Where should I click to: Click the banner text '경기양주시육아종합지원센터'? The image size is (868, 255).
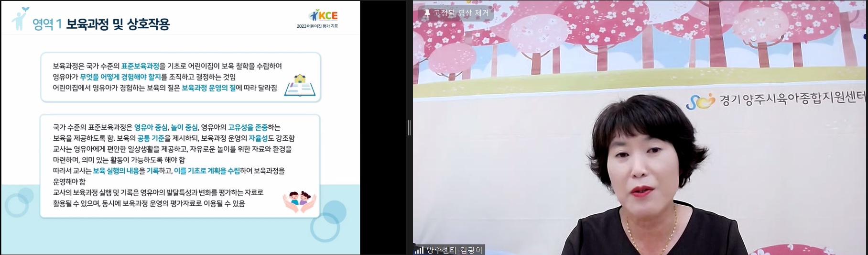pos(793,99)
